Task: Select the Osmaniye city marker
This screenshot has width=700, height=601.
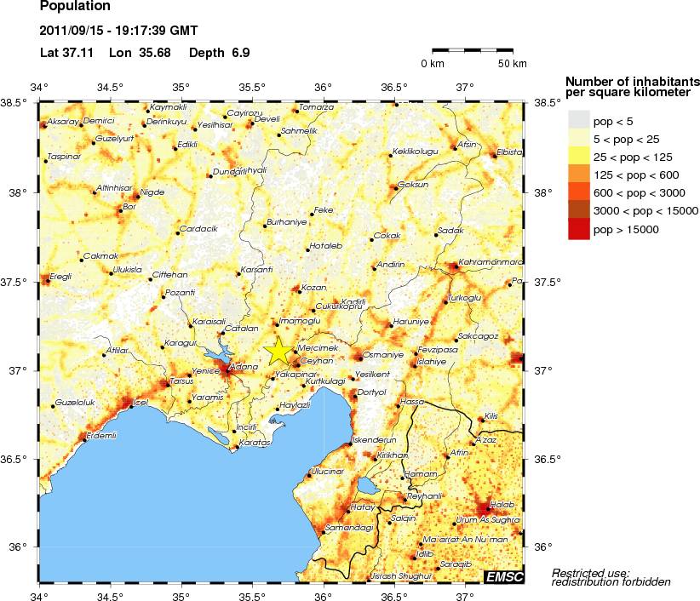Action: point(360,358)
